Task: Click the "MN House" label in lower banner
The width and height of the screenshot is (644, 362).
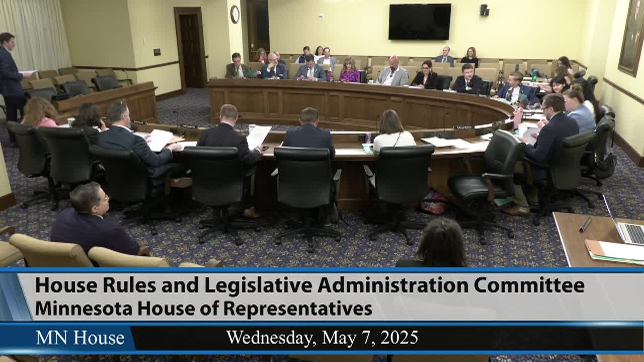Action: (x=80, y=338)
